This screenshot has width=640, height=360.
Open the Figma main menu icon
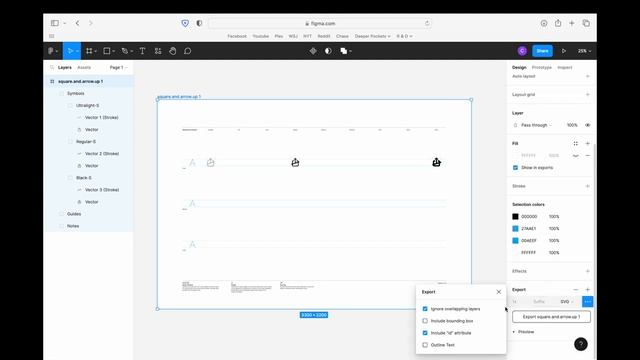(x=51, y=51)
